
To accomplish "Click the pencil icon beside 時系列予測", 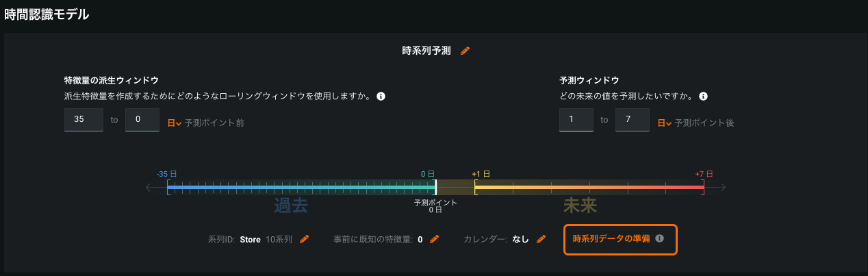I will 465,51.
